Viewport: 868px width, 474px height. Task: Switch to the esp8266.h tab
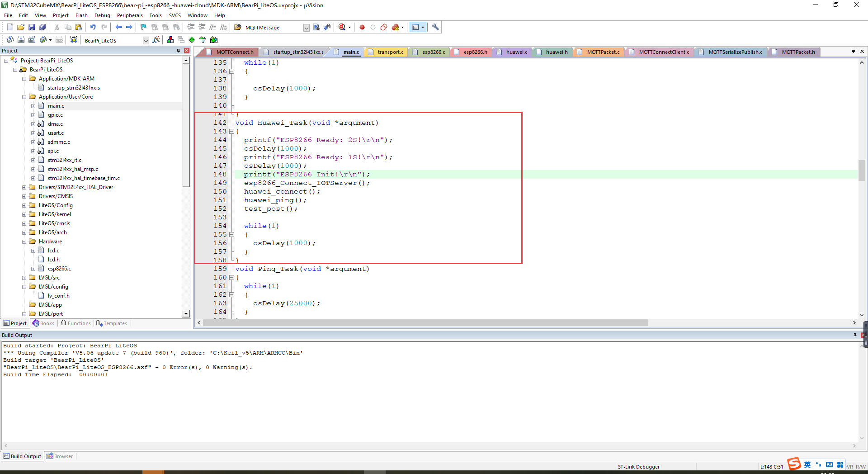471,52
